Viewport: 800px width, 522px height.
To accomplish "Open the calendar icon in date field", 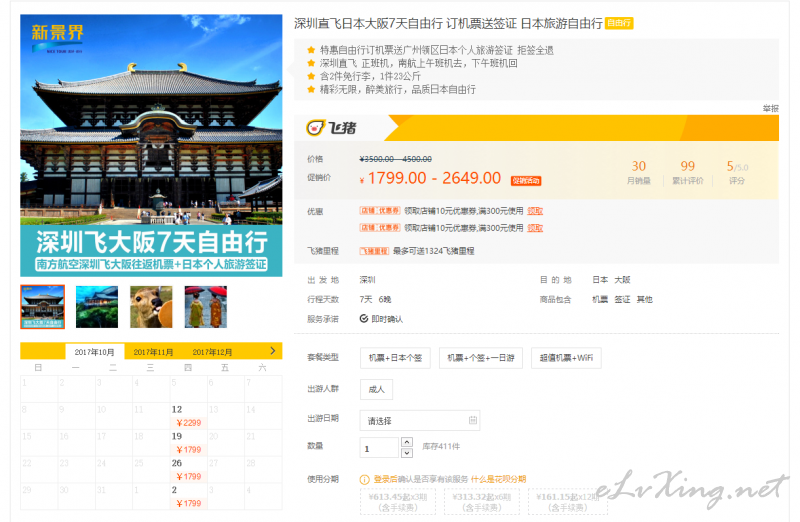I will point(472,420).
